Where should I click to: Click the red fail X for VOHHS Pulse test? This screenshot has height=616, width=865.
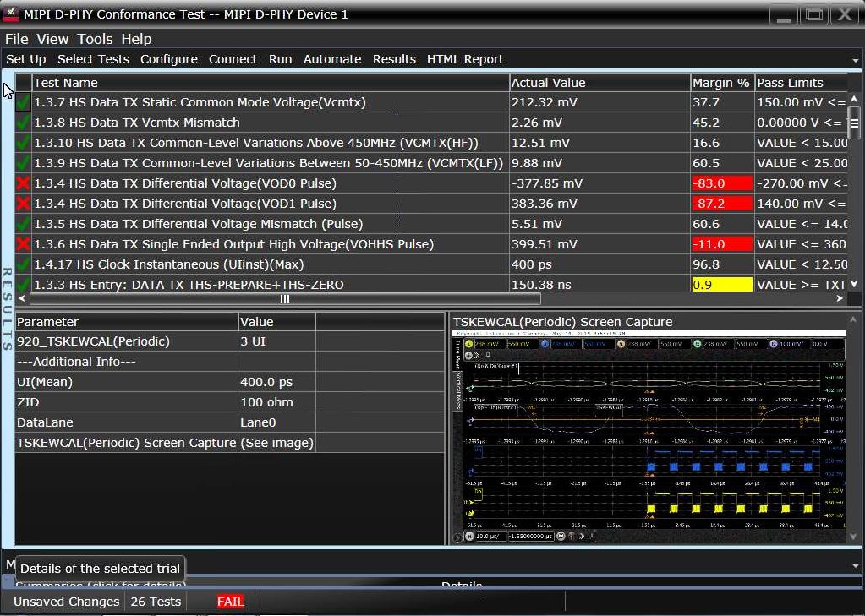click(x=23, y=244)
